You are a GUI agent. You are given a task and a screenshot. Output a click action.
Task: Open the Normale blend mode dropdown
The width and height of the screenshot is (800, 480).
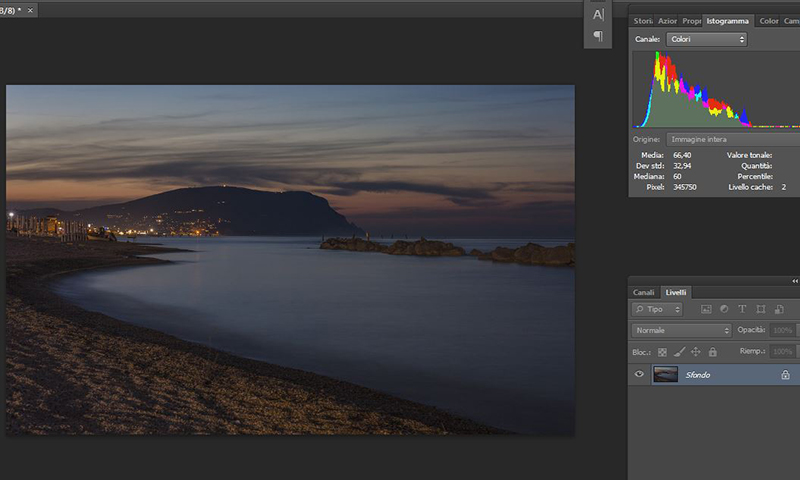pyautogui.click(x=682, y=330)
